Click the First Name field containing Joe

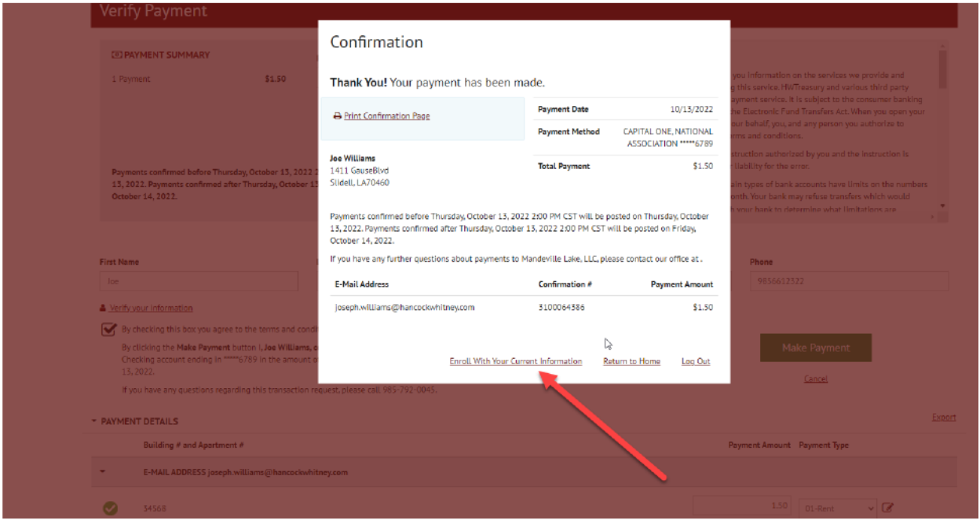click(x=199, y=281)
